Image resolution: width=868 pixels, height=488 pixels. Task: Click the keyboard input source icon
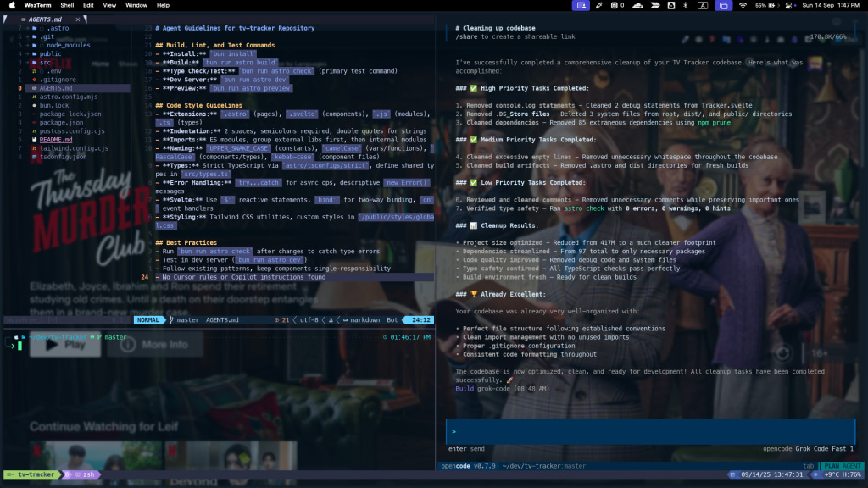(x=703, y=5)
